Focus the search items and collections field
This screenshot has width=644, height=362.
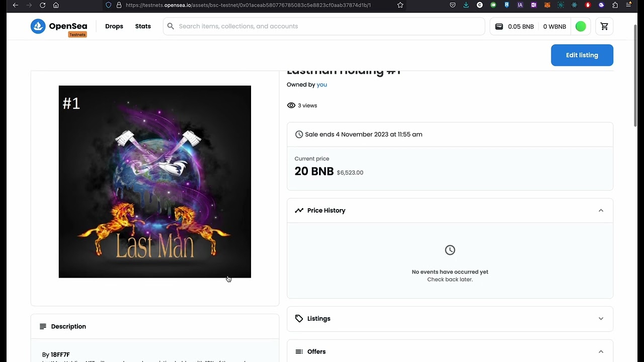pyautogui.click(x=324, y=26)
